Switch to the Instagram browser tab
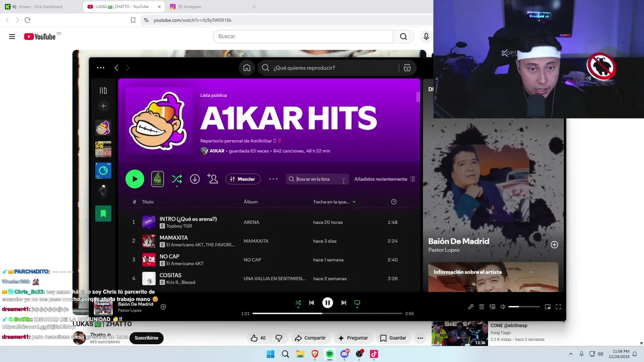This screenshot has height=362, width=644. pyautogui.click(x=189, y=7)
